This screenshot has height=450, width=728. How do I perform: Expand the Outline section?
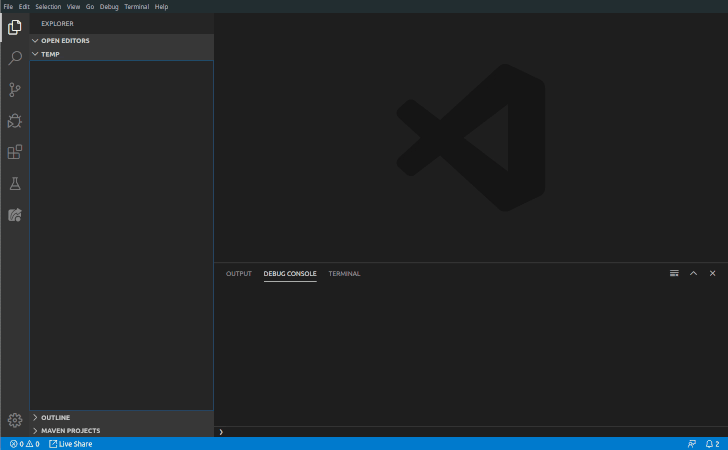coord(122,417)
